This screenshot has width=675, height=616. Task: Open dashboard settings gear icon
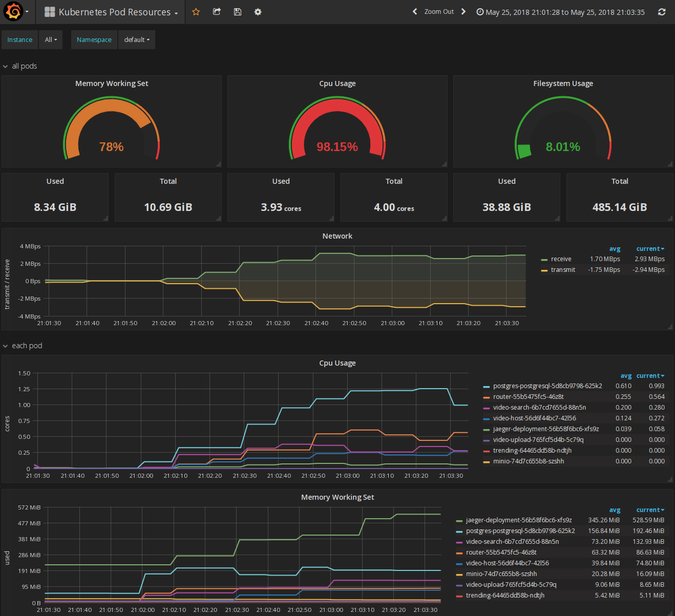[x=258, y=12]
